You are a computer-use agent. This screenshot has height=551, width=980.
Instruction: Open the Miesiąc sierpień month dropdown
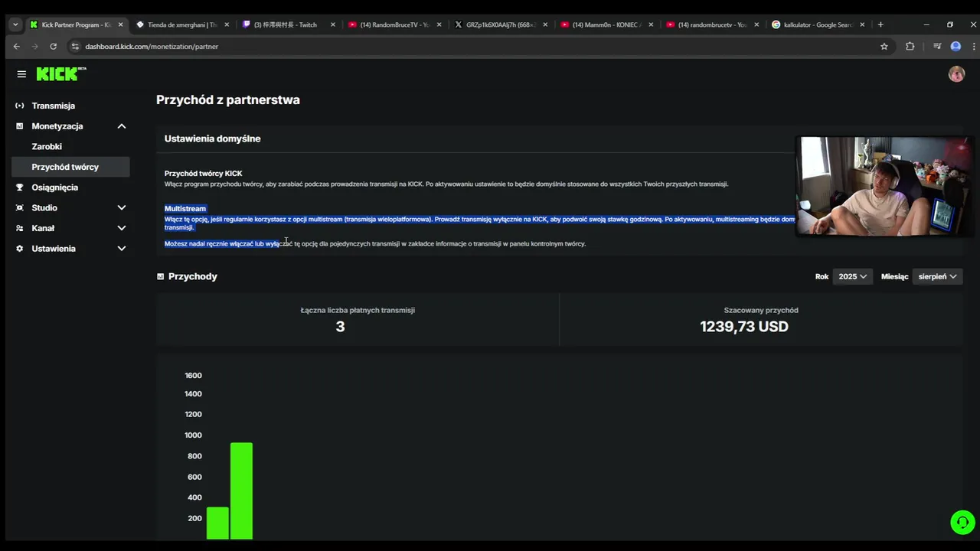pyautogui.click(x=938, y=276)
